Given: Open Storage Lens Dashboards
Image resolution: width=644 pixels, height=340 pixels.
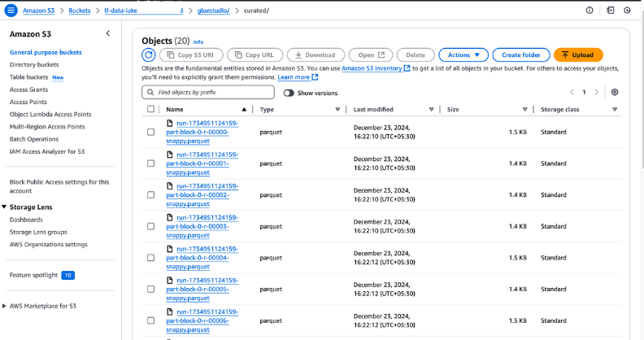Looking at the screenshot, I should [26, 220].
